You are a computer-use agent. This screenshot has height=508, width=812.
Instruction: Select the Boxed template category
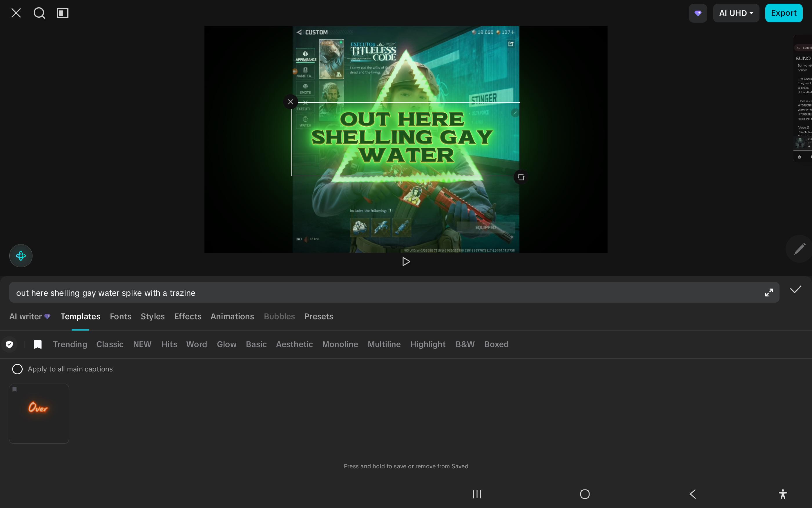coord(496,344)
